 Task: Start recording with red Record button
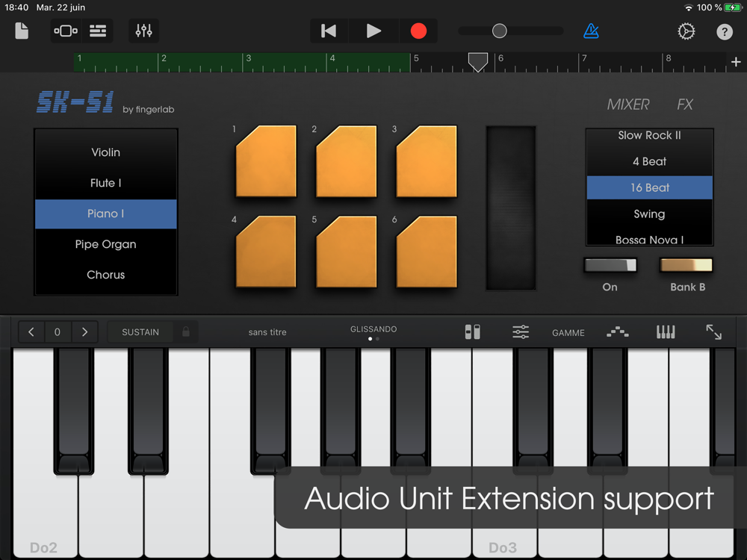[418, 31]
